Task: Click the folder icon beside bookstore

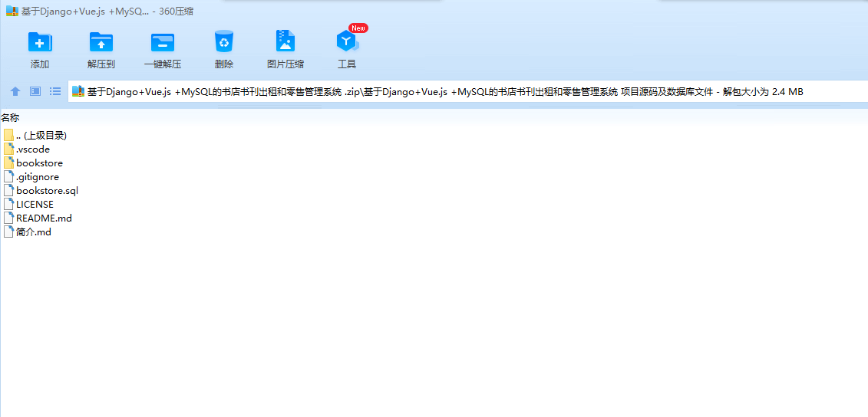Action: click(x=8, y=163)
